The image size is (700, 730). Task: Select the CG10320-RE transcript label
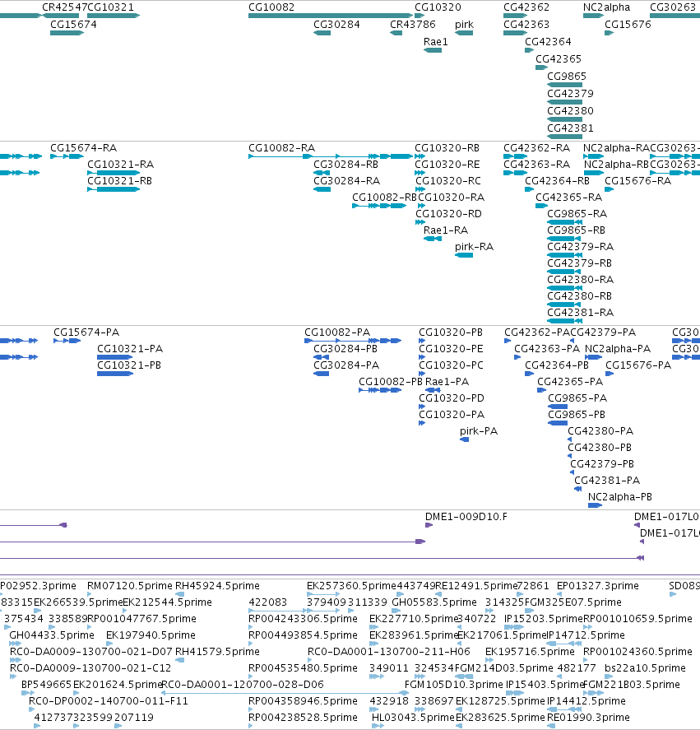[x=447, y=165]
